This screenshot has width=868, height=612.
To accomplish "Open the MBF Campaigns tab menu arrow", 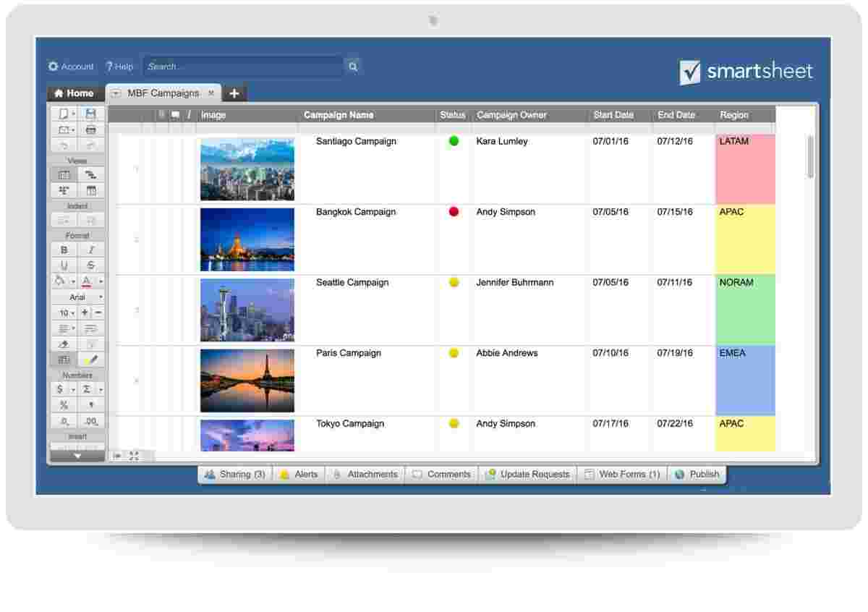I will point(116,93).
